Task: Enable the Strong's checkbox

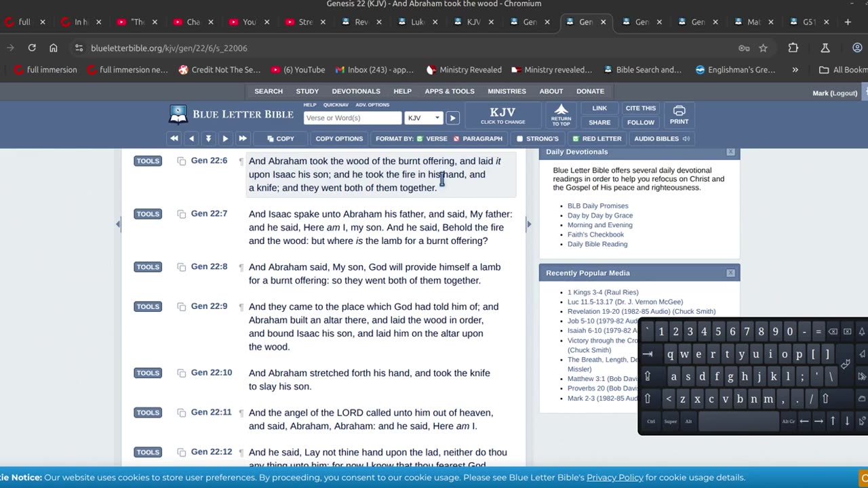Action: pos(519,139)
